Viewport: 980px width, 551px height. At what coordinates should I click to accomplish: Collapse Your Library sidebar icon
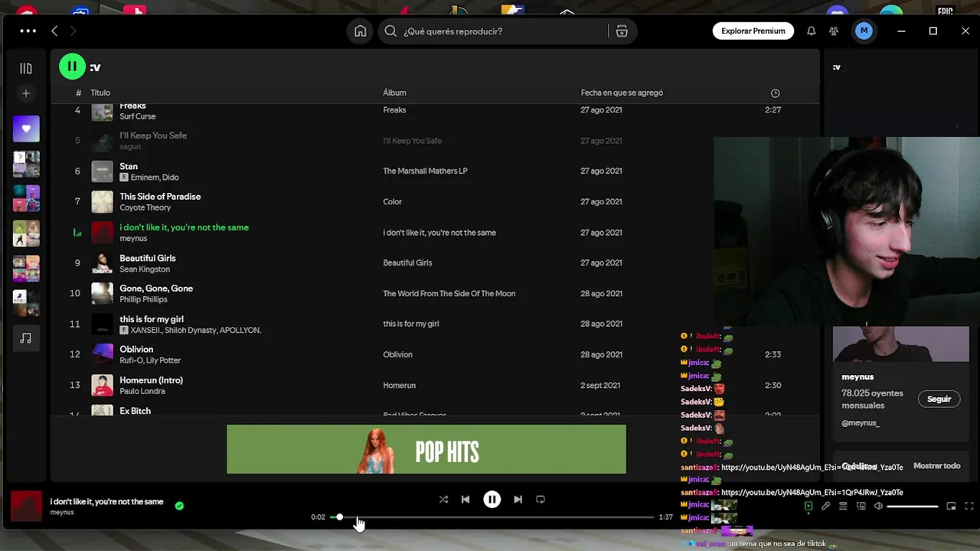click(26, 68)
